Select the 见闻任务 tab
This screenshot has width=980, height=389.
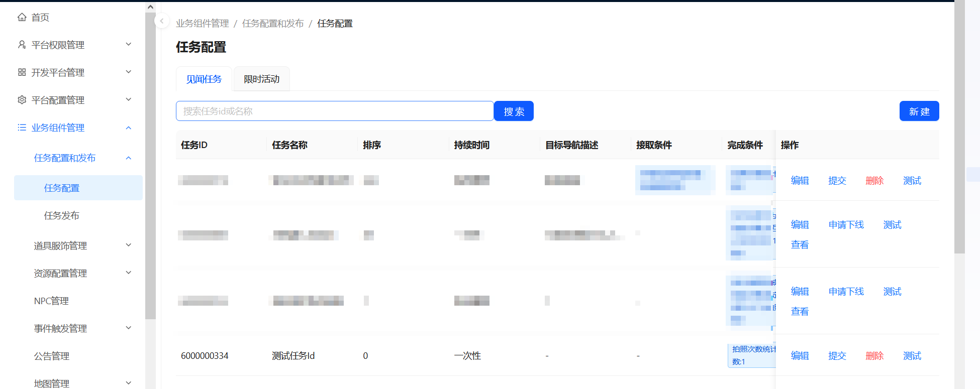204,79
